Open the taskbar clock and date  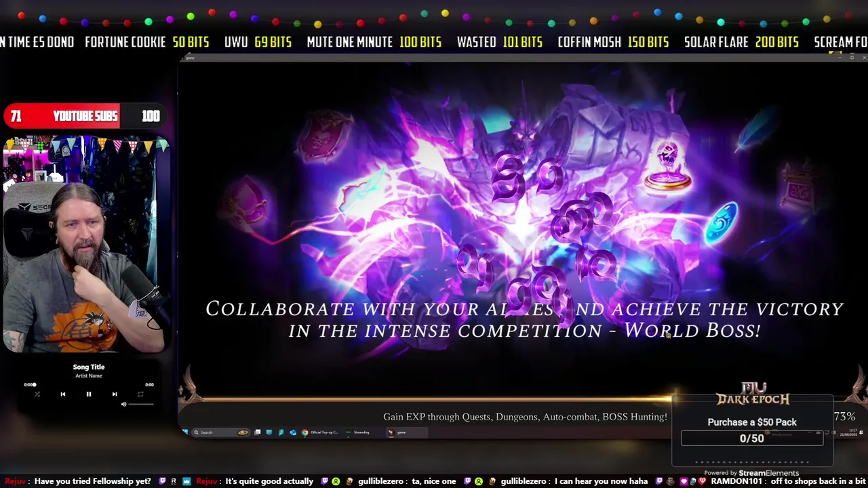coord(850,432)
